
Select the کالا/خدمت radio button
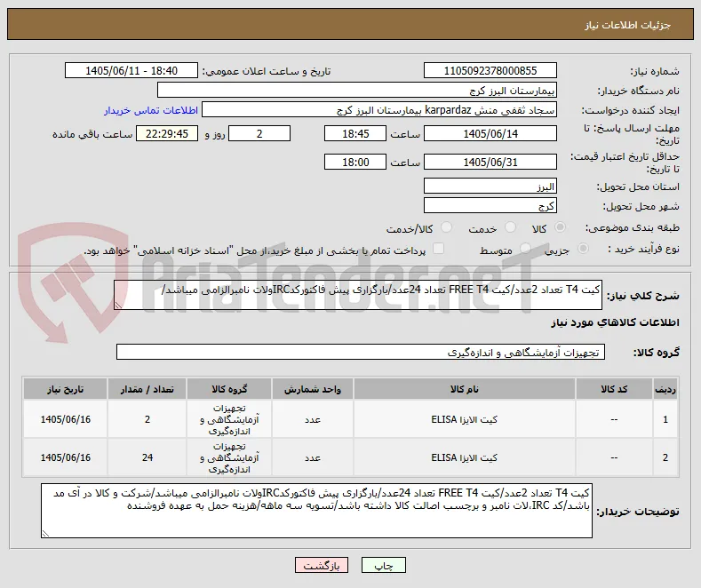[x=446, y=228]
